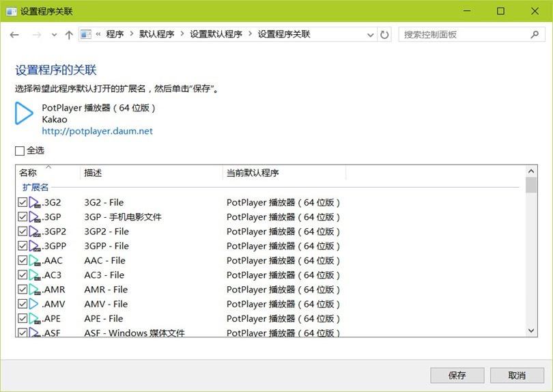Click the 保存 button
The height and width of the screenshot is (392, 553).
tap(457, 375)
